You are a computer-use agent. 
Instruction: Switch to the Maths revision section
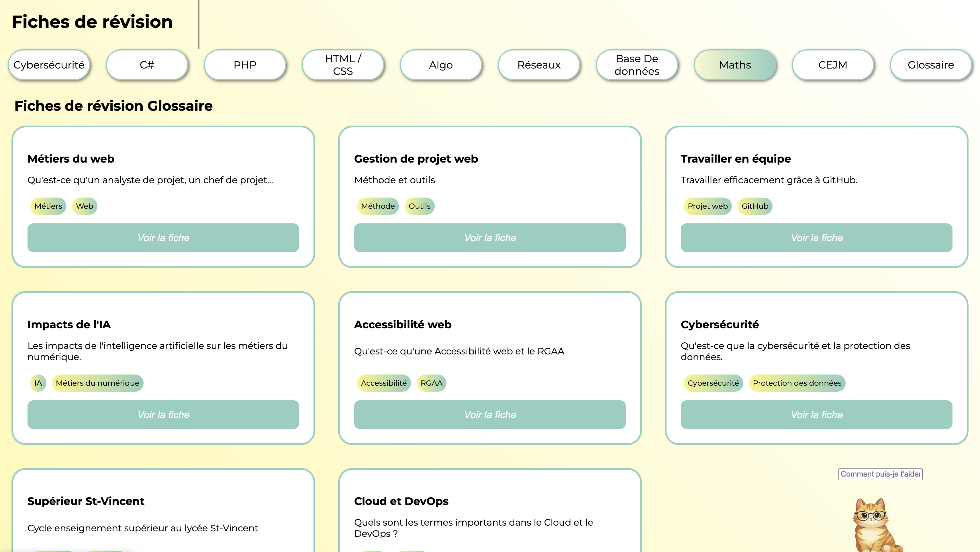click(x=735, y=65)
